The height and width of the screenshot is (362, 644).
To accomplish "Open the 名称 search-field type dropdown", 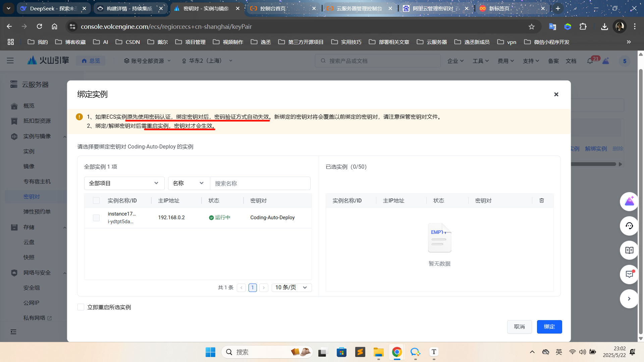I will [189, 183].
